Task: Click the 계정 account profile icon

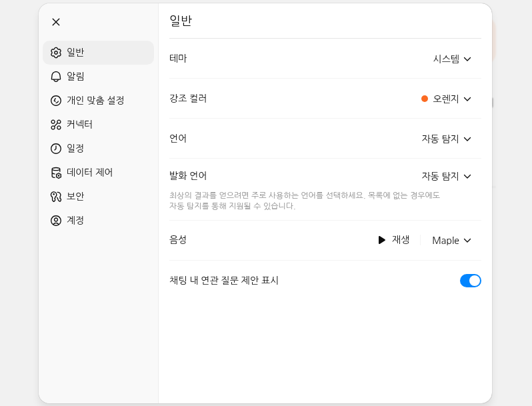Action: point(56,221)
